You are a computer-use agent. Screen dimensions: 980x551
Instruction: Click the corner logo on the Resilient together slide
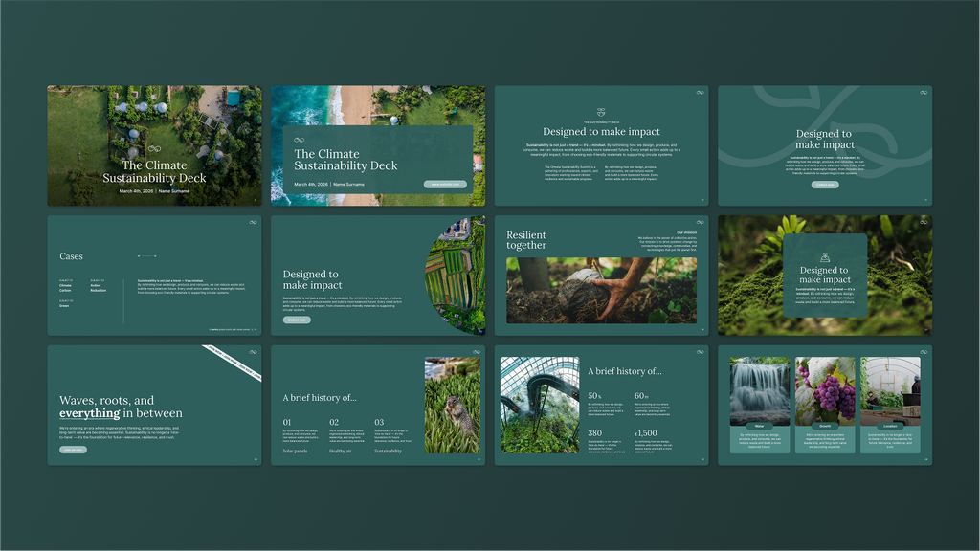(x=700, y=222)
